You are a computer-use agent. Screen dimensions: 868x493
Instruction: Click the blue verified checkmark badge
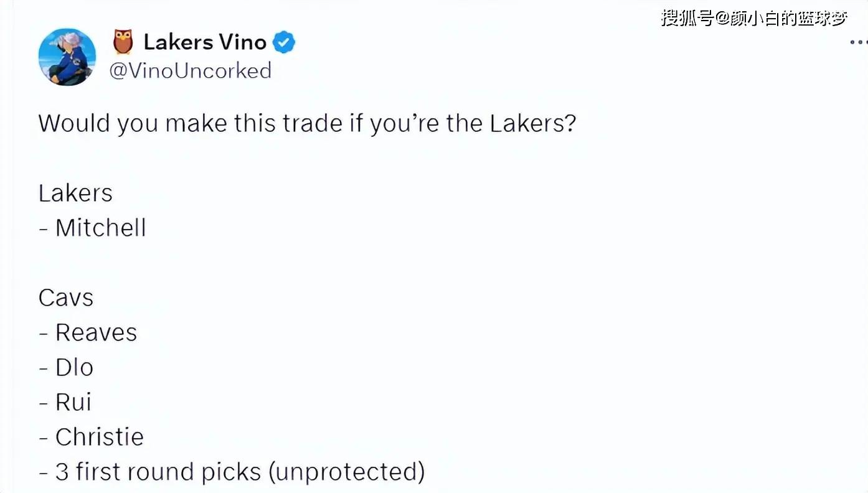tap(285, 42)
